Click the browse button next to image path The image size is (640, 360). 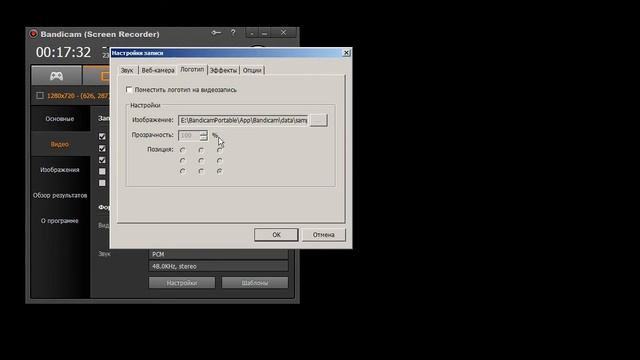(x=318, y=120)
